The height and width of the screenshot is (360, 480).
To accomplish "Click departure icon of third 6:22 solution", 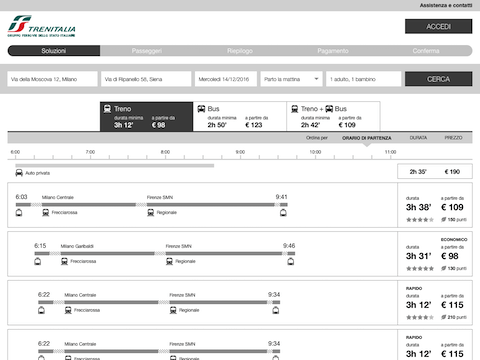I will [41, 310].
